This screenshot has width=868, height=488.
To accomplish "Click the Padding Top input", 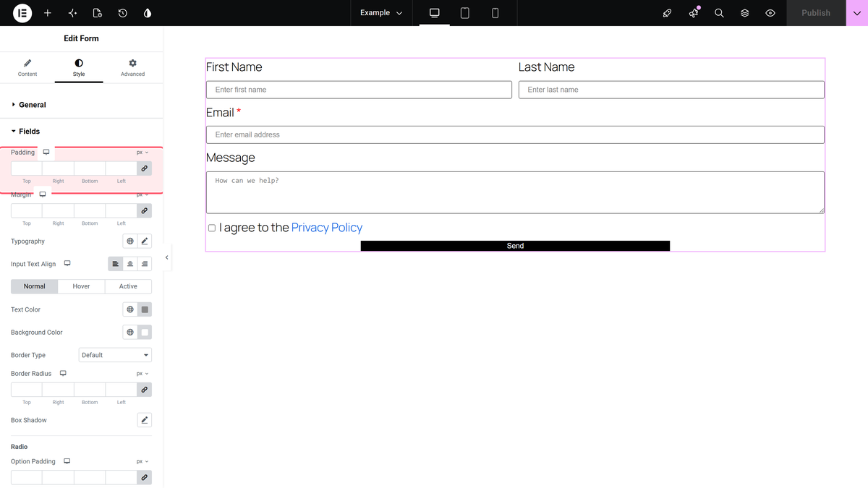I will (x=27, y=168).
